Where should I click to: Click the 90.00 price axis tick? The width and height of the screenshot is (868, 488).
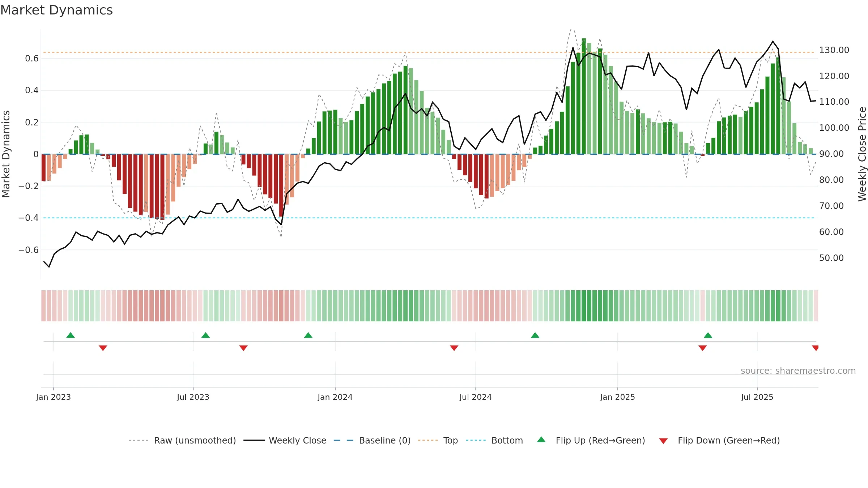[x=831, y=154]
